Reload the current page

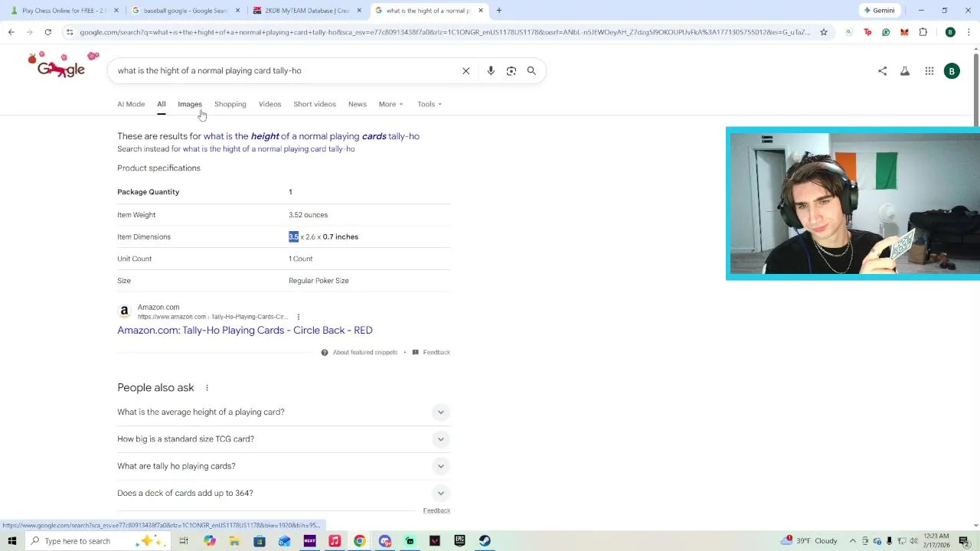(x=47, y=32)
